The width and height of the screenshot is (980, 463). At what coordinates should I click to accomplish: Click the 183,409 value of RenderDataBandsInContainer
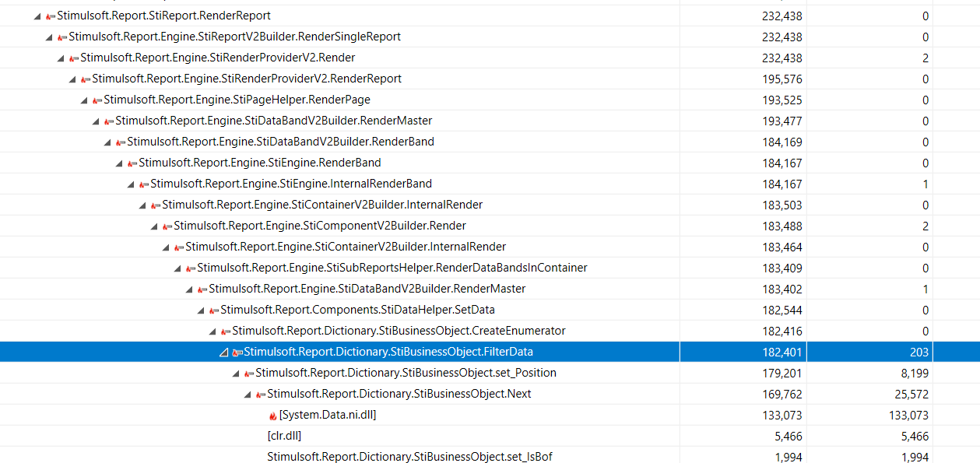782,268
